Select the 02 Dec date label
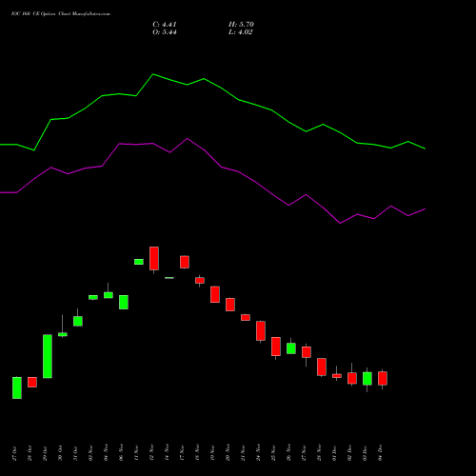The image size is (476, 476). [349, 453]
